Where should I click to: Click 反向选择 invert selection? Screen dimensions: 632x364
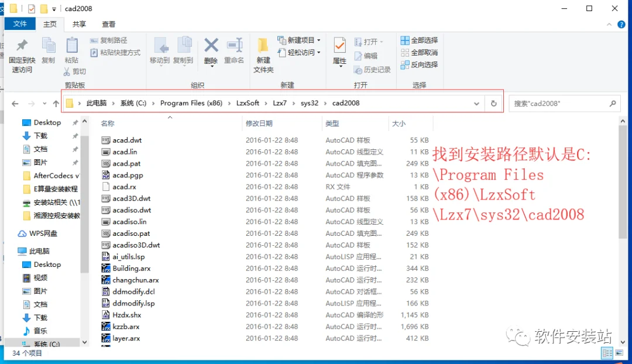tap(419, 64)
